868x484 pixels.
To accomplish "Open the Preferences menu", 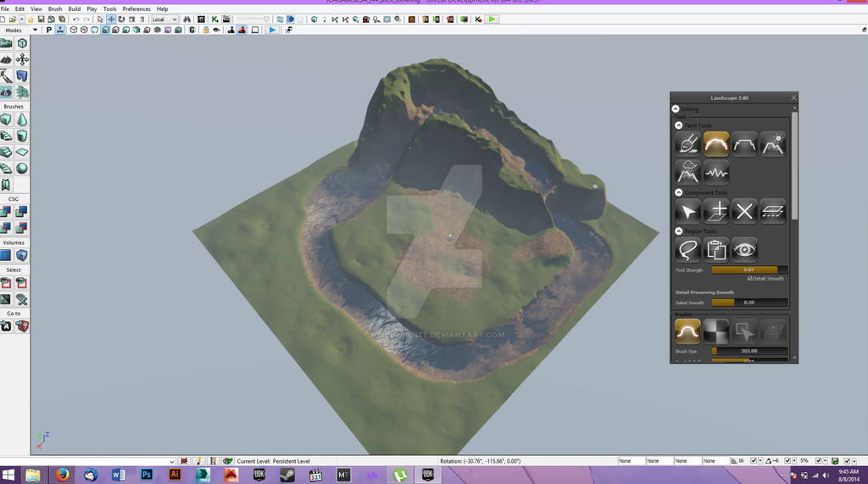I will (136, 8).
